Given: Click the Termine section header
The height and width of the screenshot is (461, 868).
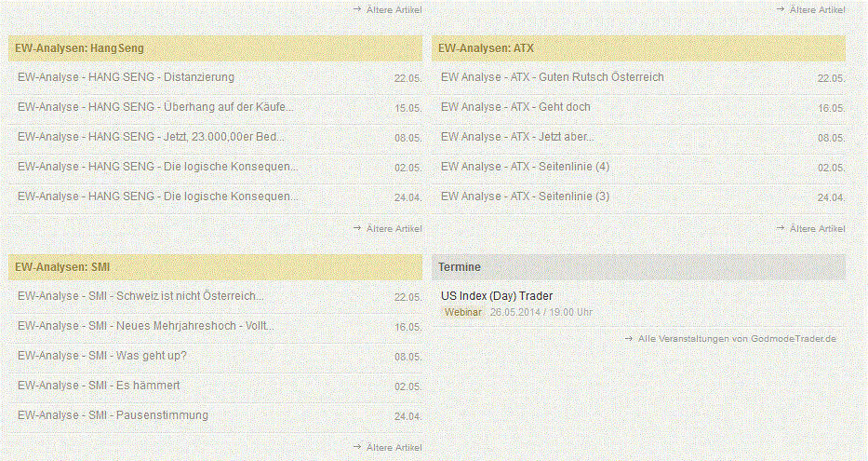Looking at the screenshot, I should (x=460, y=266).
